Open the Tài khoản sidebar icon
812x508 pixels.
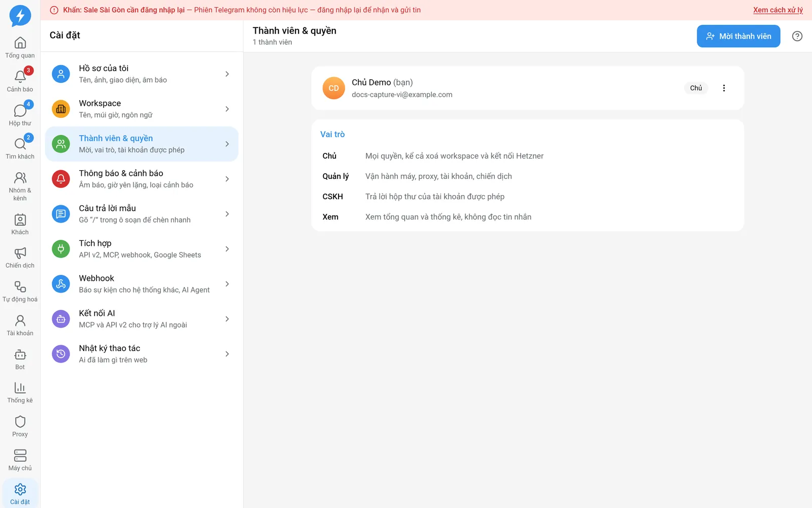(20, 321)
